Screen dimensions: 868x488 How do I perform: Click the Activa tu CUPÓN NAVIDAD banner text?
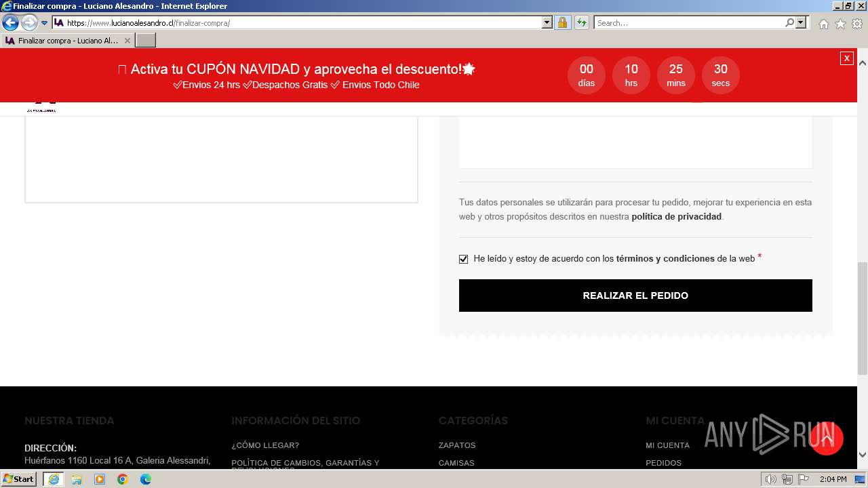click(296, 69)
